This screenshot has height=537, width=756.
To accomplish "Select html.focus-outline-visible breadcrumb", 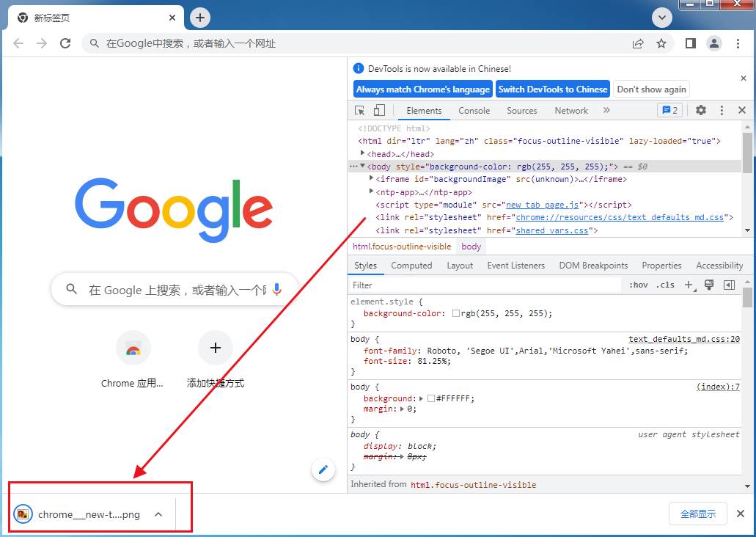I will point(402,246).
